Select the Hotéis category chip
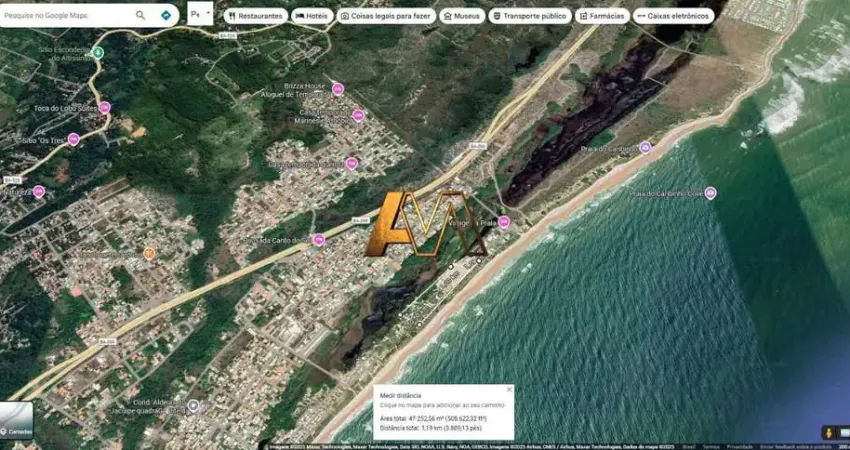 (313, 16)
